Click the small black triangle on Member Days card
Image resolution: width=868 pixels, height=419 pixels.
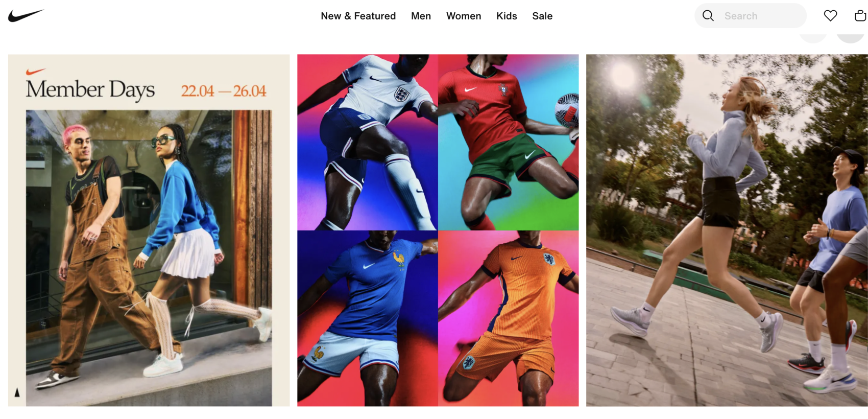pyautogui.click(x=17, y=392)
